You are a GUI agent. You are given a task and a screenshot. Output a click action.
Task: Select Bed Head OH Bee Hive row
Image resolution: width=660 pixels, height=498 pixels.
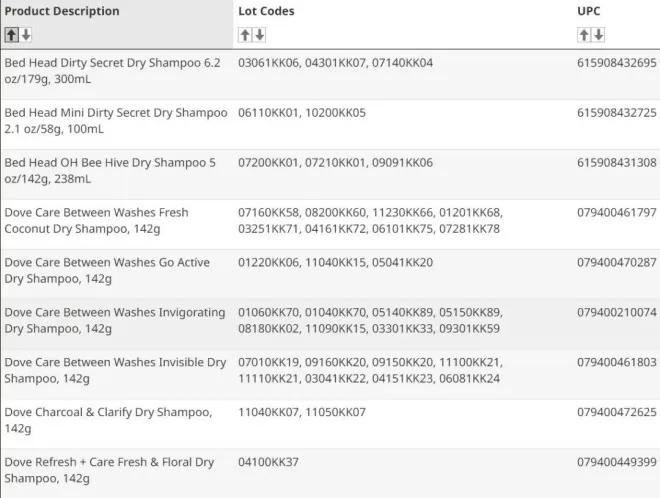(x=330, y=174)
